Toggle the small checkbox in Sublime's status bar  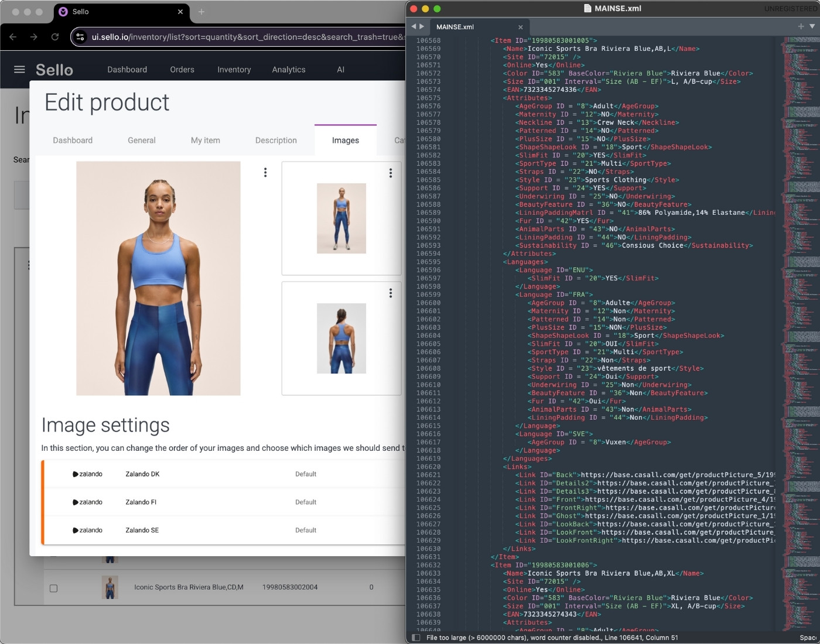pyautogui.click(x=416, y=638)
